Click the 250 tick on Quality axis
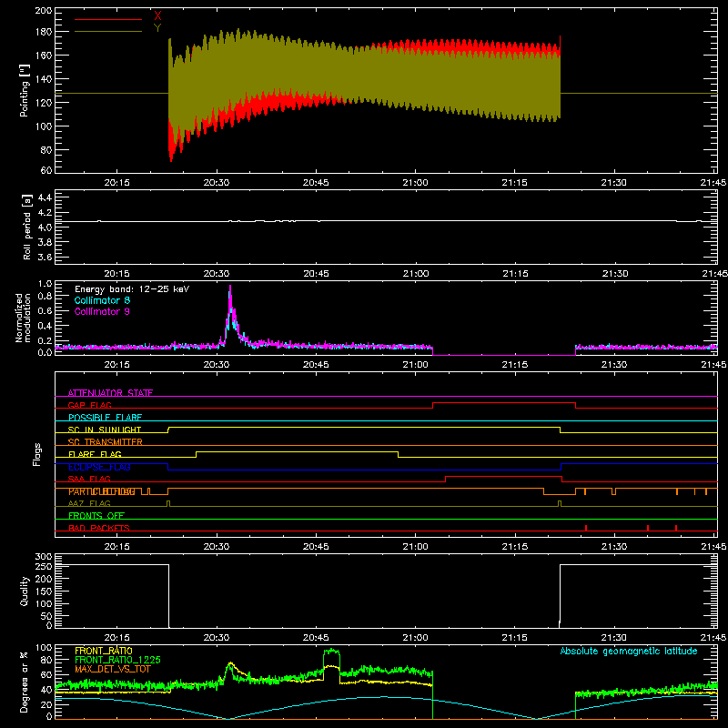This screenshot has width=728, height=728. pos(44,566)
